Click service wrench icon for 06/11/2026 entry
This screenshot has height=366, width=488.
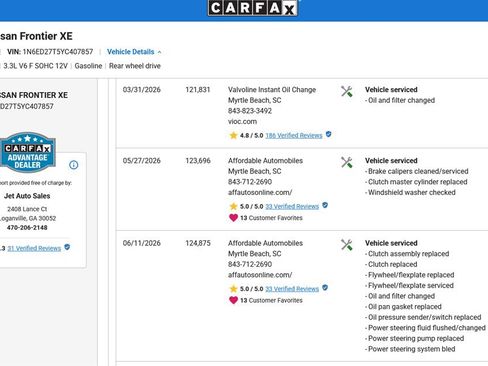(347, 245)
